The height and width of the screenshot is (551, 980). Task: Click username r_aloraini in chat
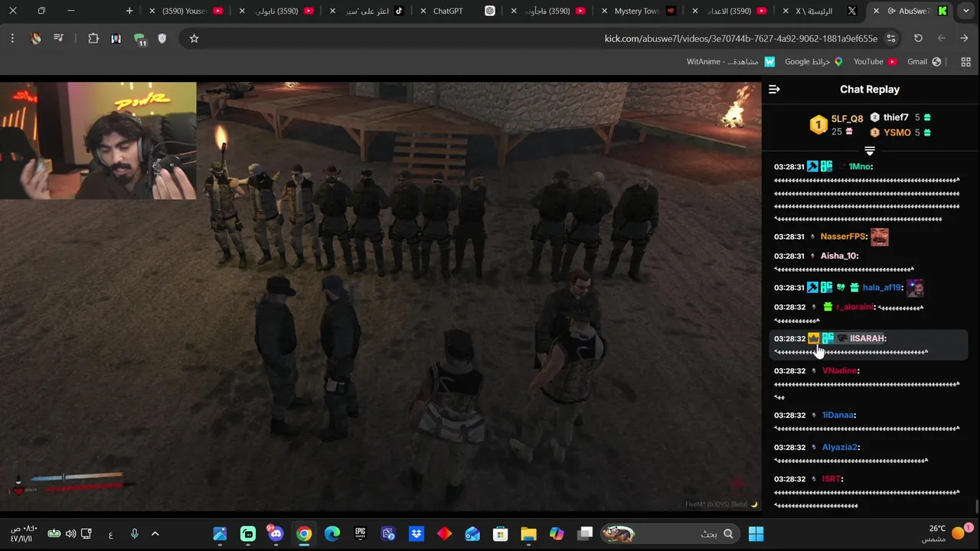click(x=854, y=307)
